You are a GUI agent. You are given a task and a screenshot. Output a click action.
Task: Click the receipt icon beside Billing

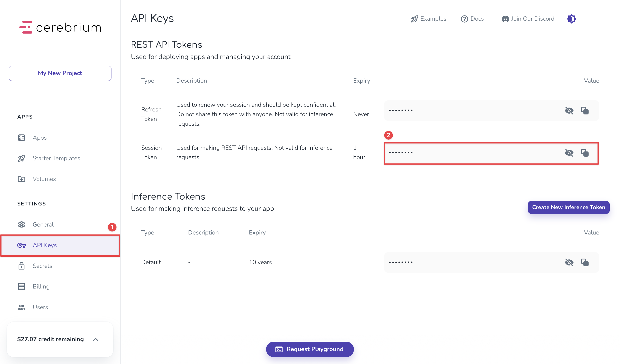[21, 286]
